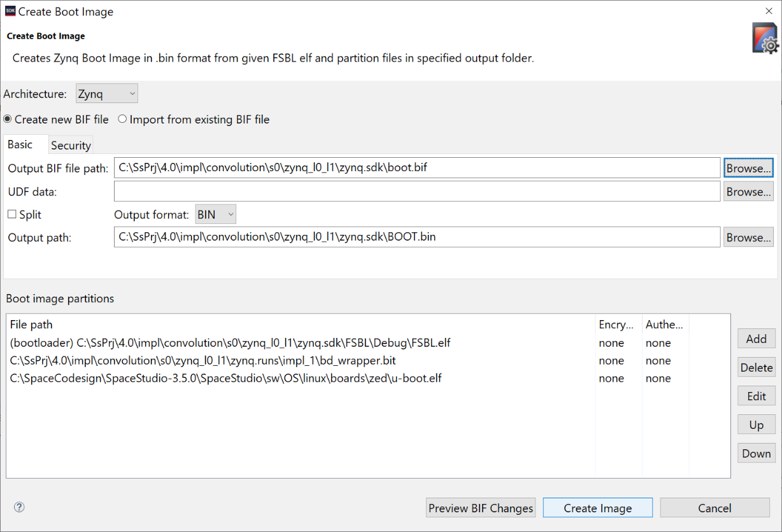The width and height of the screenshot is (782, 532).
Task: Switch to the Security tab
Action: (x=70, y=144)
